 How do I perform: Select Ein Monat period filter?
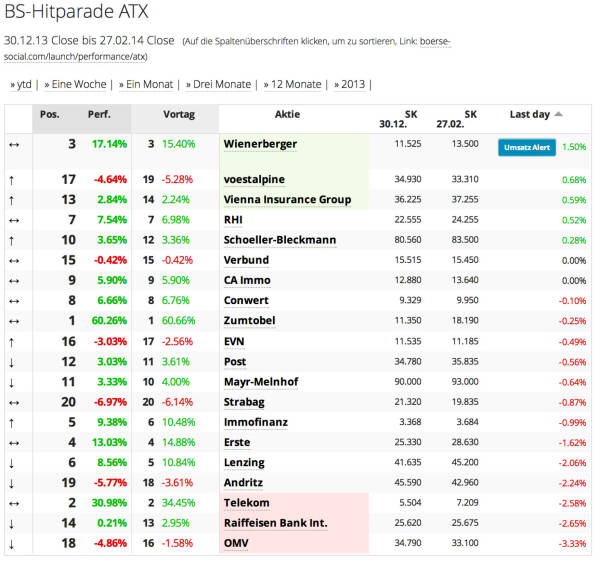tap(148, 84)
